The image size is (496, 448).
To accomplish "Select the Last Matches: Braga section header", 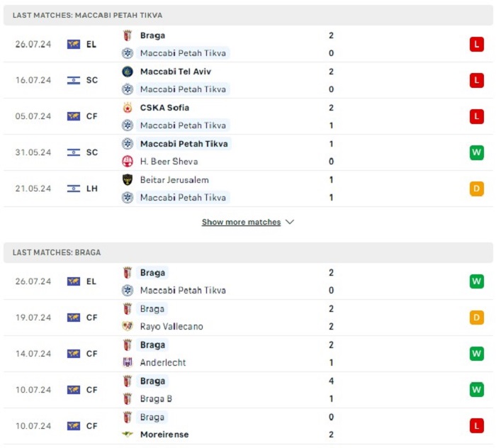I will (x=248, y=252).
